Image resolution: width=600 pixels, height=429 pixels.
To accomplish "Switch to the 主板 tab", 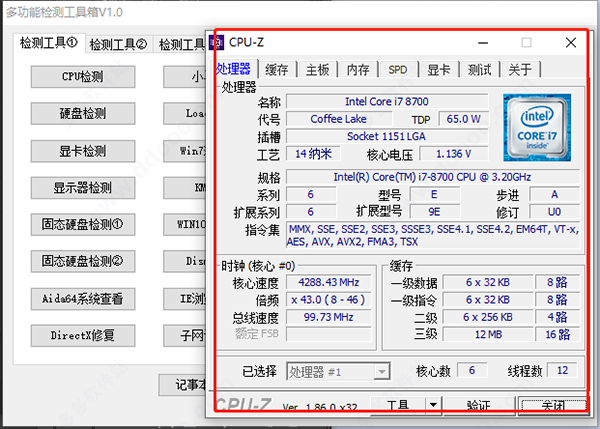I will [318, 70].
